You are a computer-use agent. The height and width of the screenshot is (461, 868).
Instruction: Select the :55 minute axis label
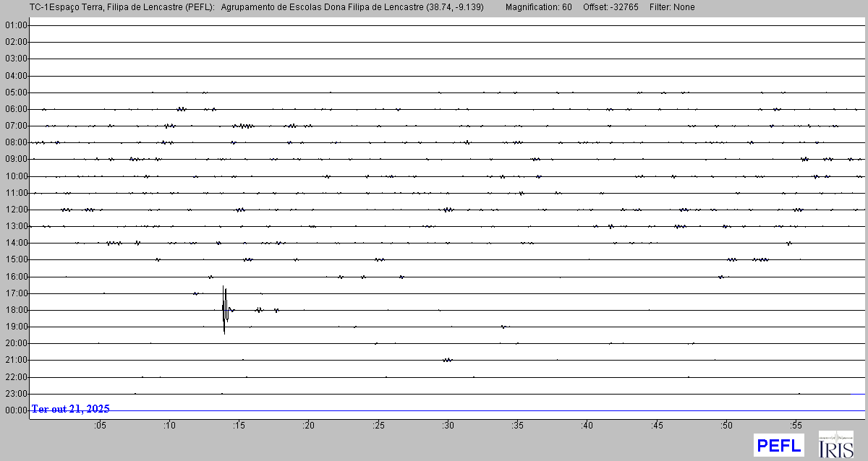coord(796,425)
